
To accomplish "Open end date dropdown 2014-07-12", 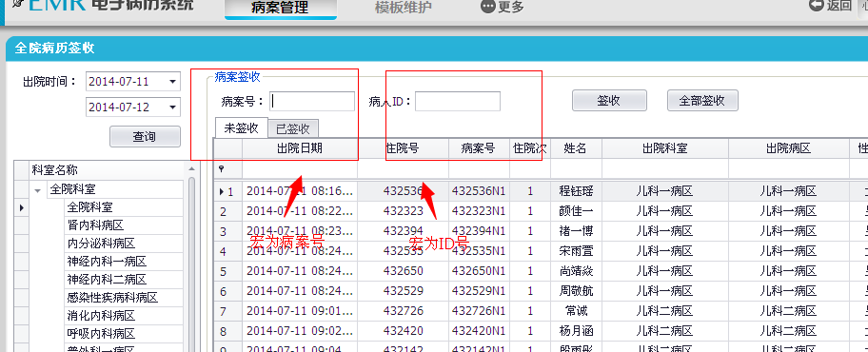I will (172, 108).
